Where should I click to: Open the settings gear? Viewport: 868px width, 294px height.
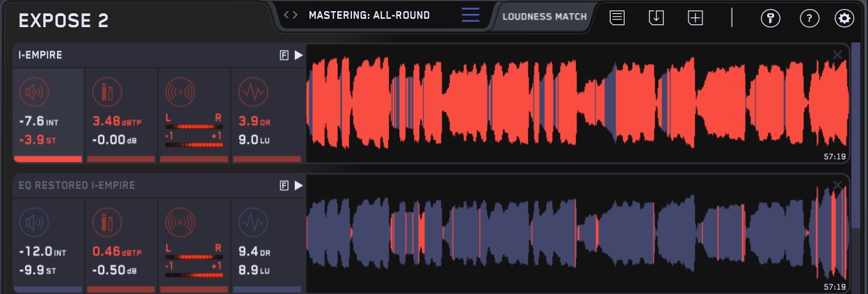coord(844,19)
